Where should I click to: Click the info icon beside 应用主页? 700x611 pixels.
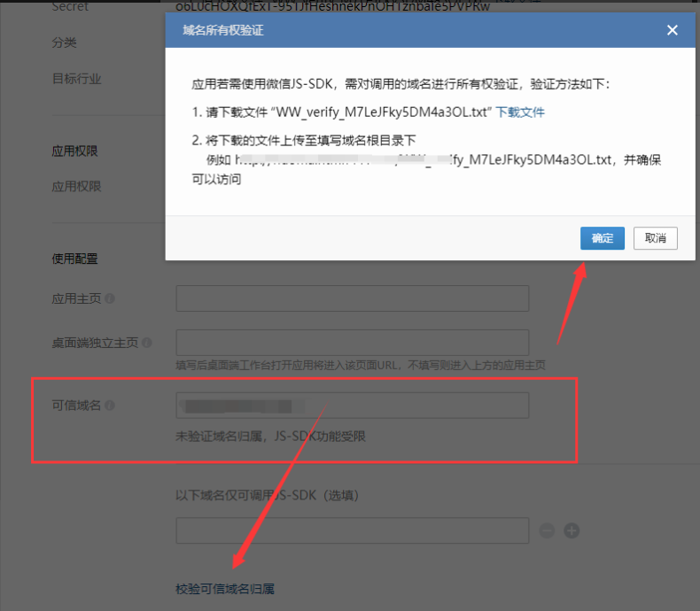(110, 299)
